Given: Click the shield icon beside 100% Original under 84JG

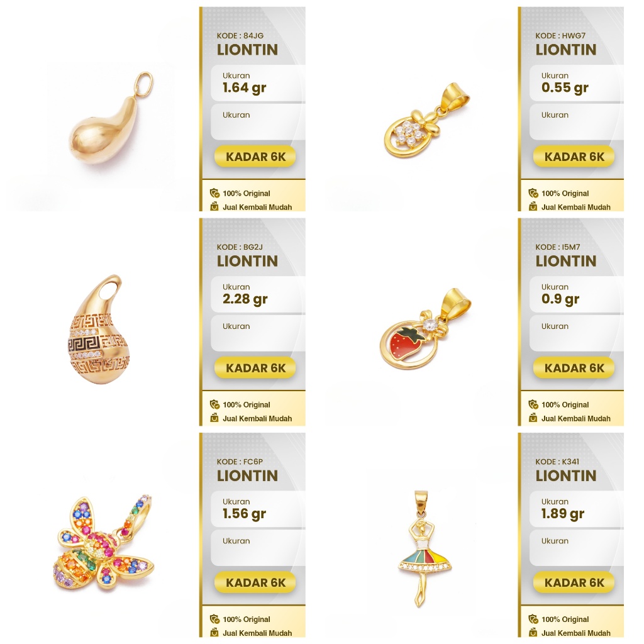Looking at the screenshot, I should pyautogui.click(x=214, y=193).
